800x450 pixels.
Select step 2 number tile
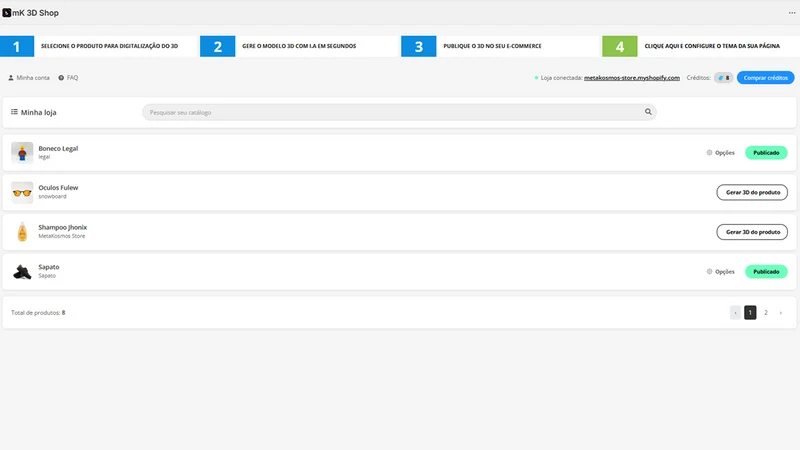[x=217, y=46]
